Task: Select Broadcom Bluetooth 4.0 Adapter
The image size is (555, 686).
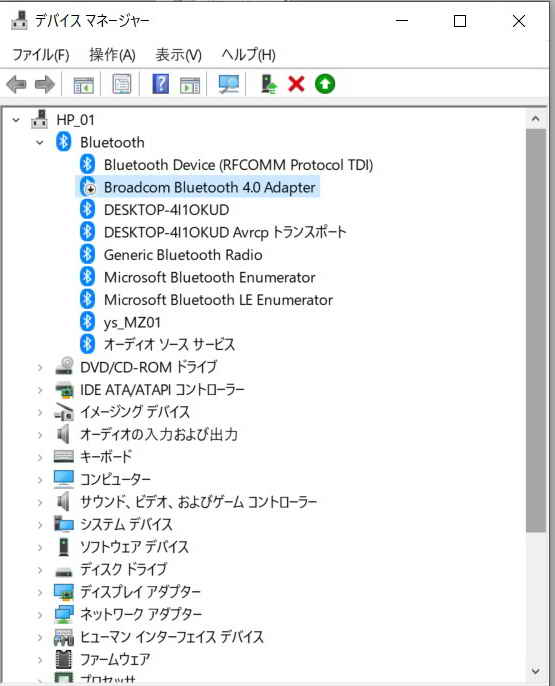Action: tap(209, 187)
